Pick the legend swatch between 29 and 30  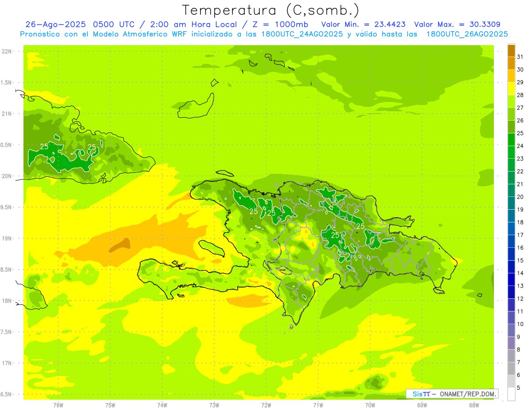point(511,76)
